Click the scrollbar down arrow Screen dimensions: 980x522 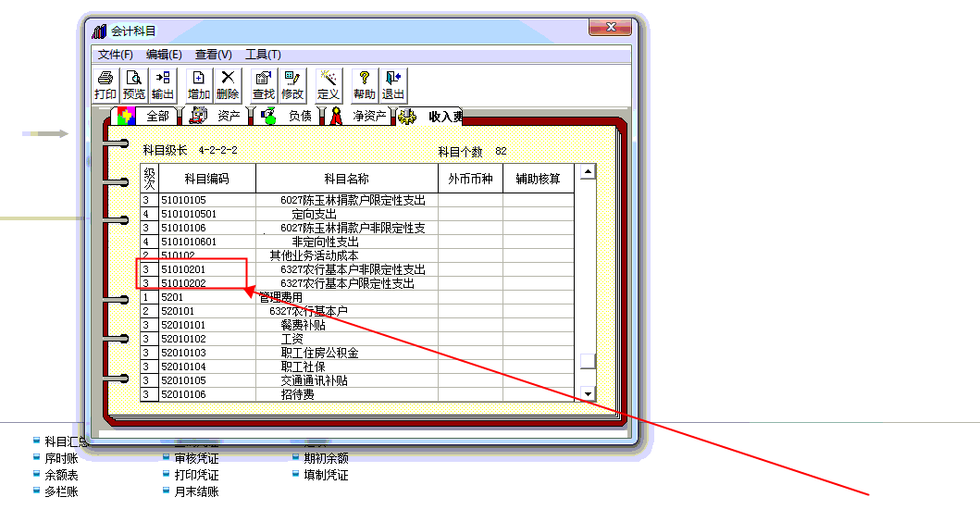tap(588, 394)
